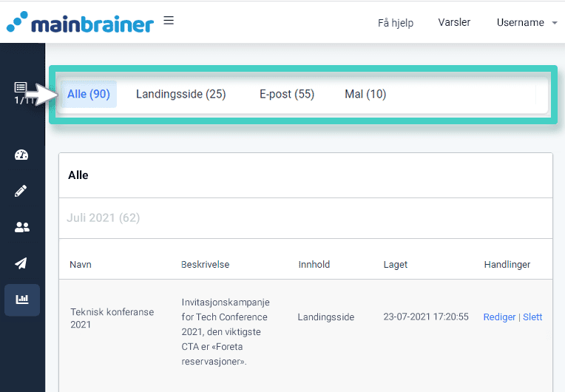The height and width of the screenshot is (392, 565).
Task: Open the paper plane send sidebar icon
Action: (x=21, y=263)
